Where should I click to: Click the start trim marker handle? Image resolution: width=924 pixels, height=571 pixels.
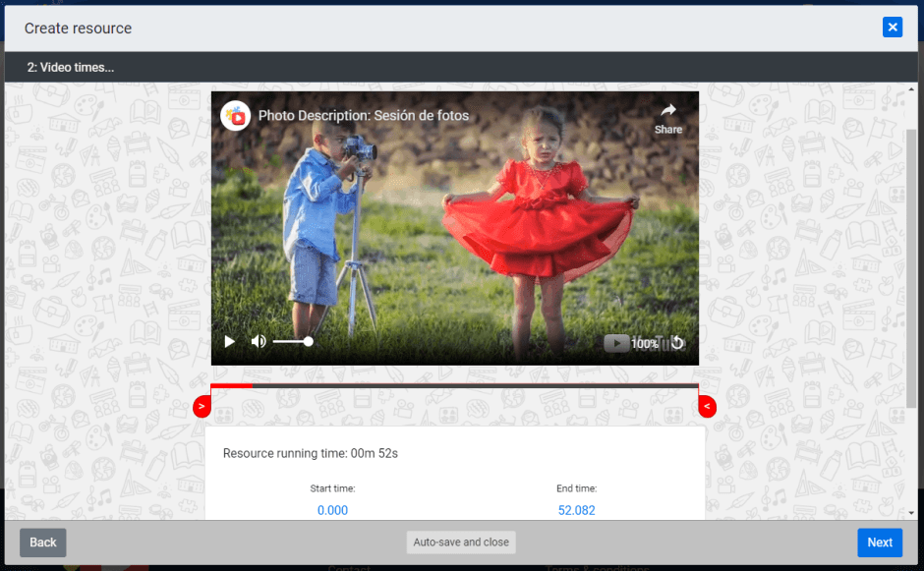coord(202,406)
